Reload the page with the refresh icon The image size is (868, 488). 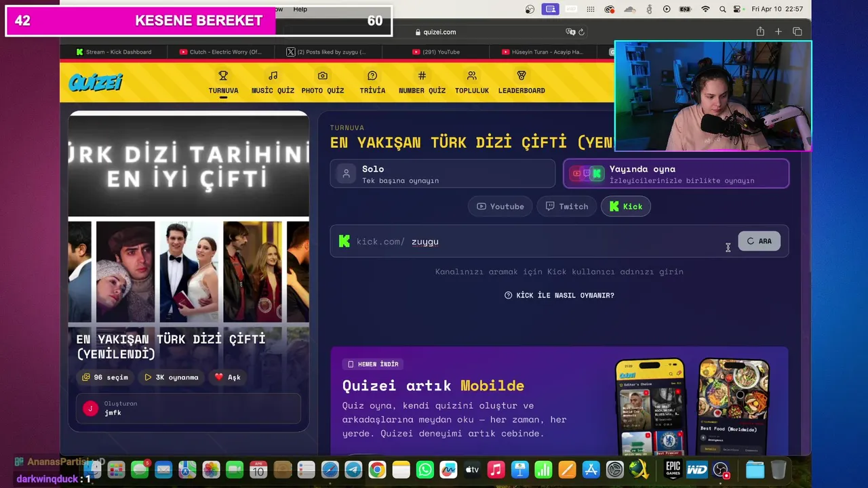click(x=582, y=32)
